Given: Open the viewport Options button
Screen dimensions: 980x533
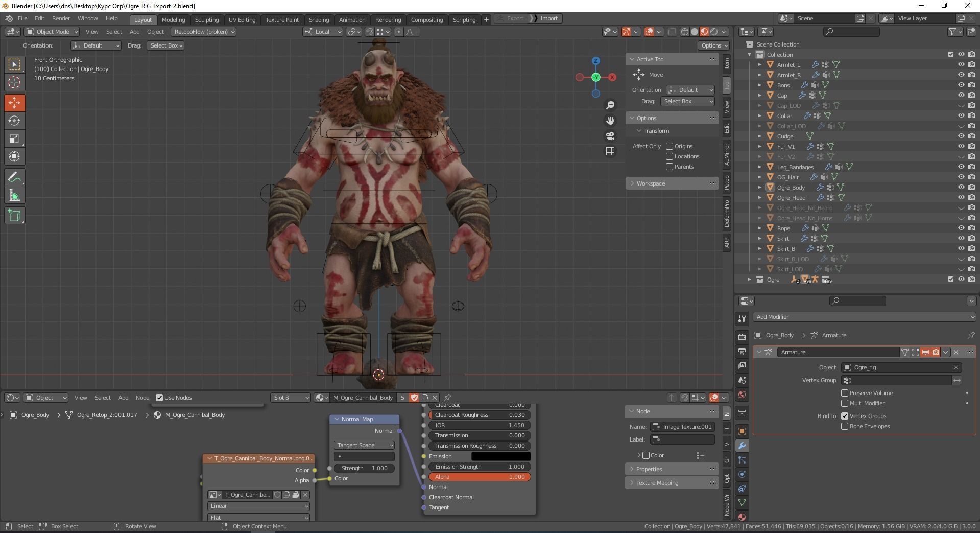Looking at the screenshot, I should pyautogui.click(x=713, y=45).
